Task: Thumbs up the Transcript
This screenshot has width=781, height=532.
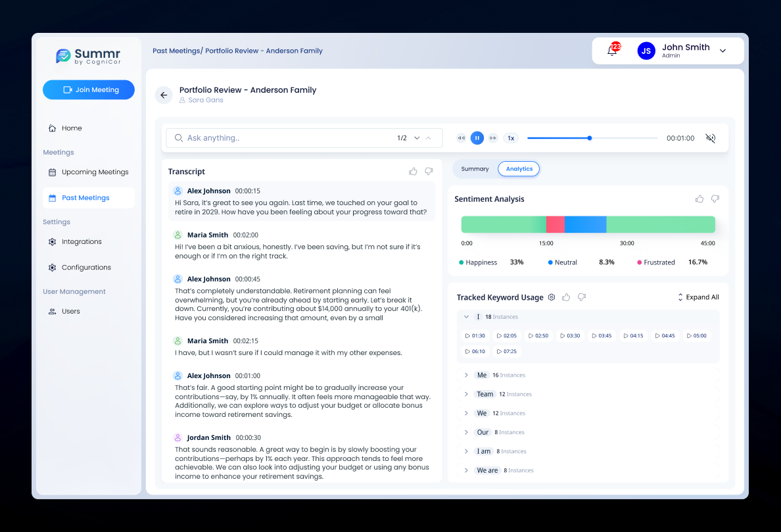Action: (x=413, y=172)
